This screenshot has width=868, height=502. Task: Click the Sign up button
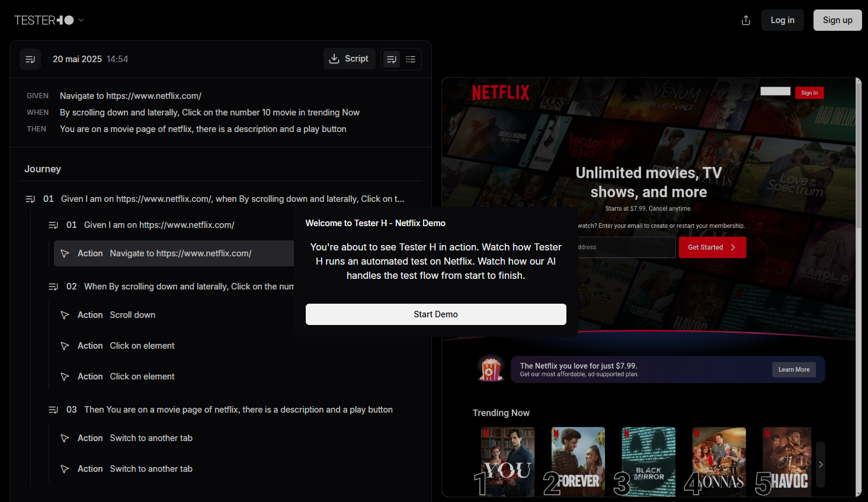(837, 20)
